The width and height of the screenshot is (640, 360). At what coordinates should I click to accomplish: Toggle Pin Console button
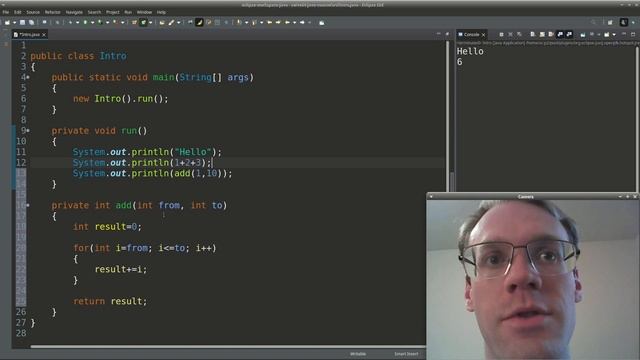583,35
